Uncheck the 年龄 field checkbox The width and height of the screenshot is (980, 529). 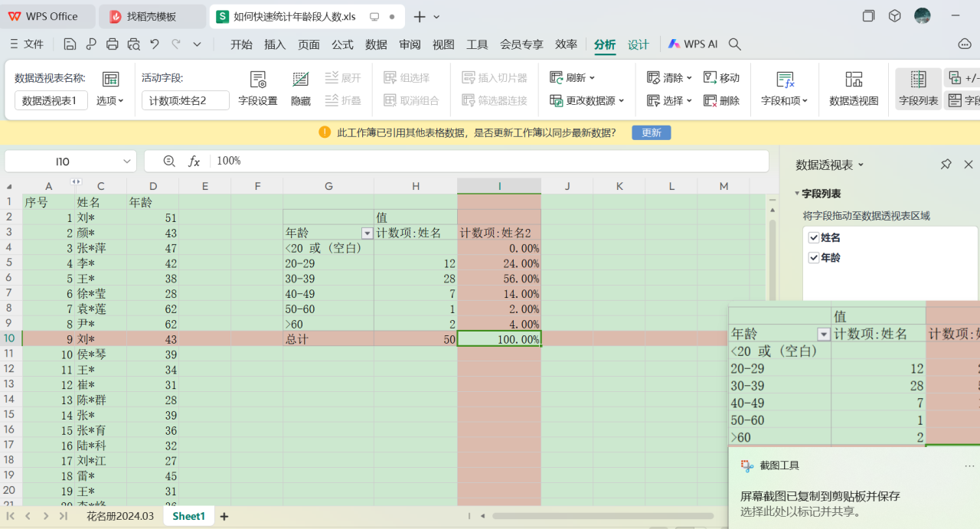point(814,258)
